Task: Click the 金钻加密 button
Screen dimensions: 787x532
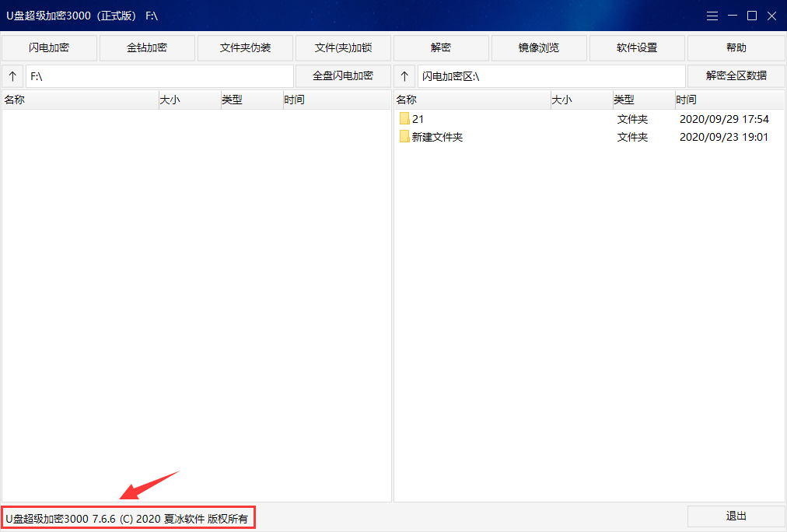Action: tap(147, 47)
